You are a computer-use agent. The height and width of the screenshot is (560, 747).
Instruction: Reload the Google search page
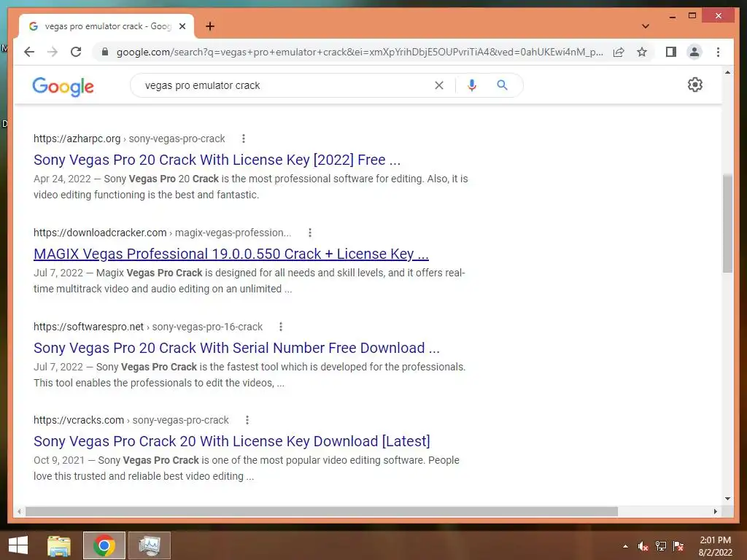tap(76, 52)
